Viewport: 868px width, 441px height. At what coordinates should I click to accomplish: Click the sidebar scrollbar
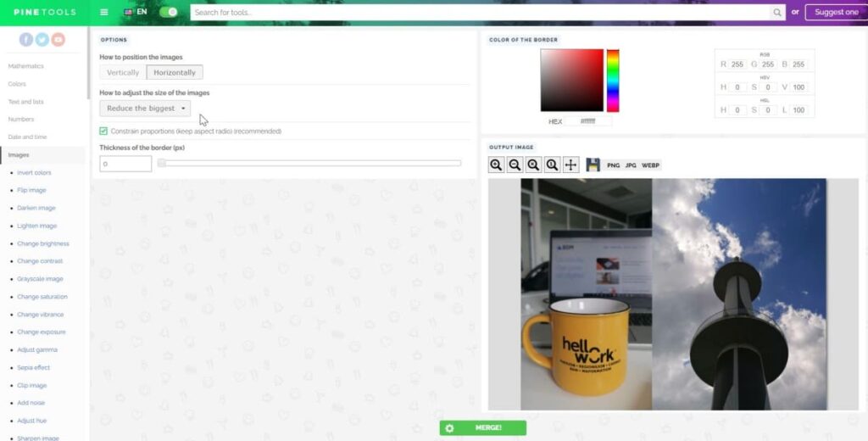click(88, 64)
